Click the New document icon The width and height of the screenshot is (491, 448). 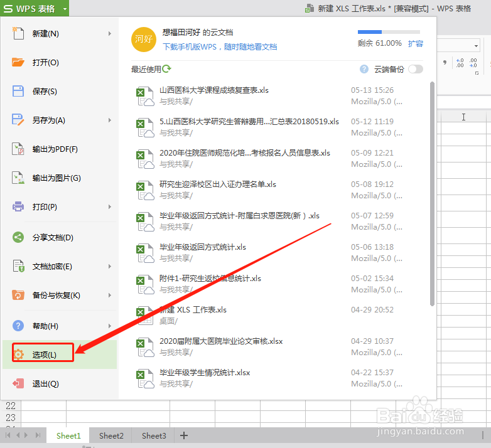pyautogui.click(x=18, y=33)
